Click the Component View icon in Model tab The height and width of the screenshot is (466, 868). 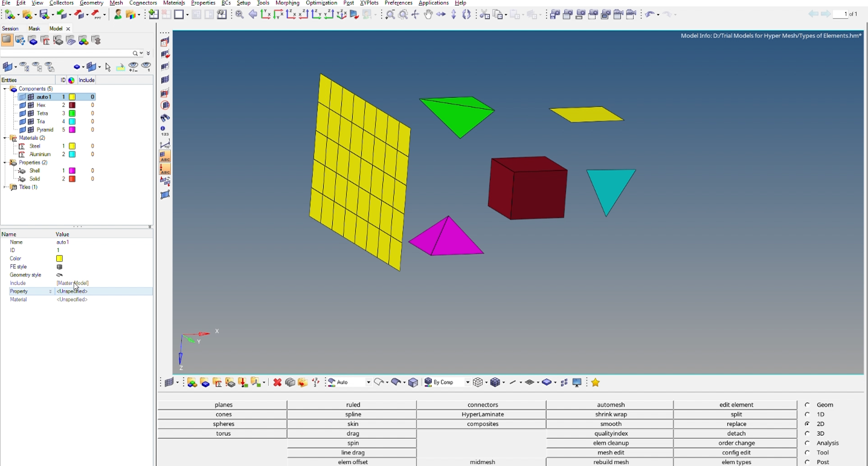pos(33,40)
